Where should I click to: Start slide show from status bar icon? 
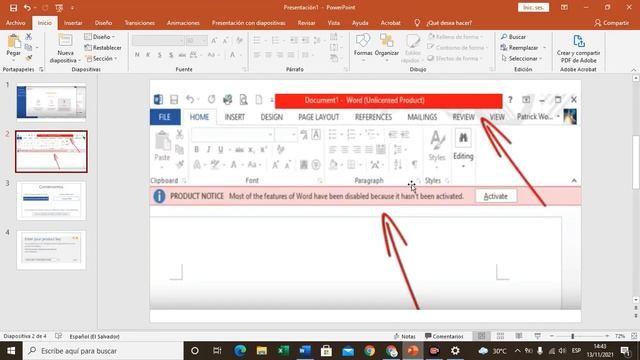pyautogui.click(x=538, y=336)
